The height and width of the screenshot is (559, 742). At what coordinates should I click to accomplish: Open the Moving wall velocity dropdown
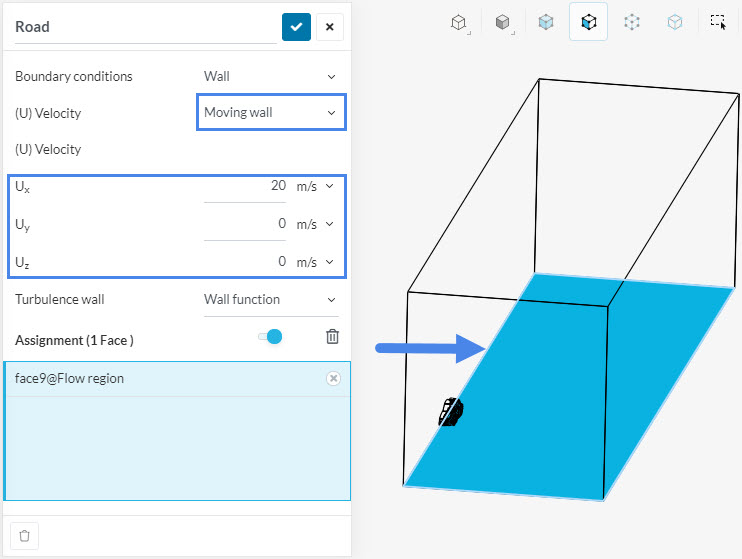[x=271, y=112]
